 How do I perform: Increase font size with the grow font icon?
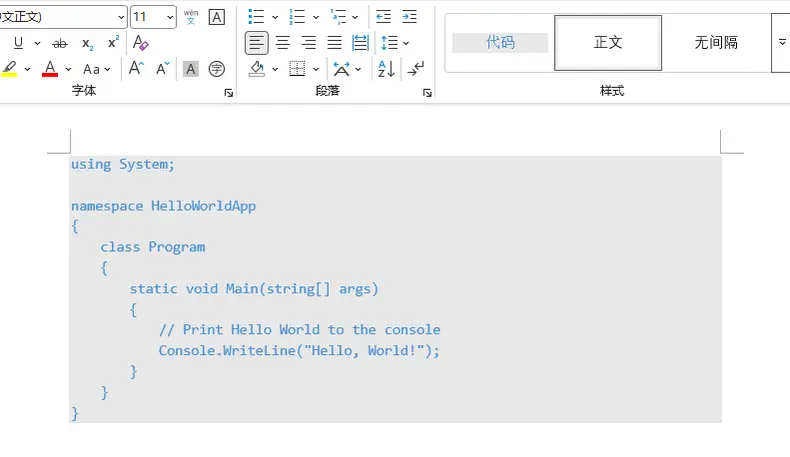pos(137,69)
